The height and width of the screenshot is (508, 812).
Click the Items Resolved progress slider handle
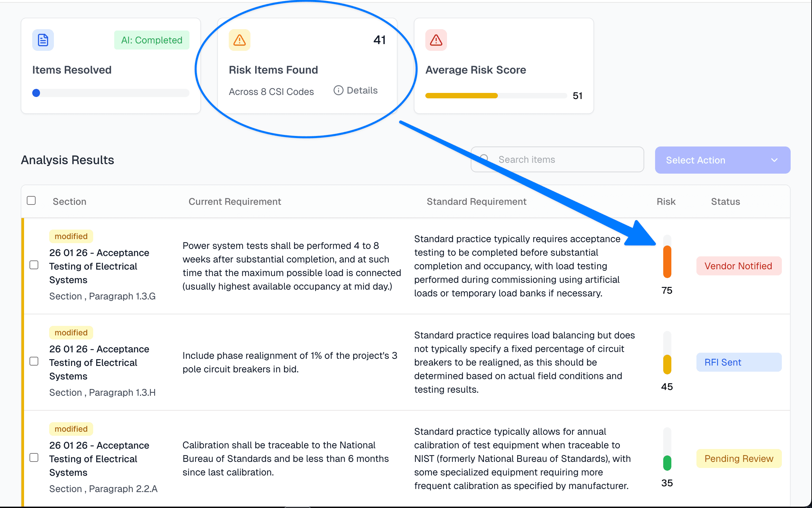pos(36,93)
